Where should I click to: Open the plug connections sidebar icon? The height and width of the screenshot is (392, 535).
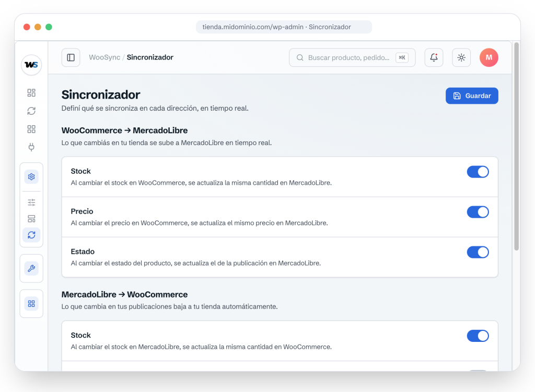[31, 147]
